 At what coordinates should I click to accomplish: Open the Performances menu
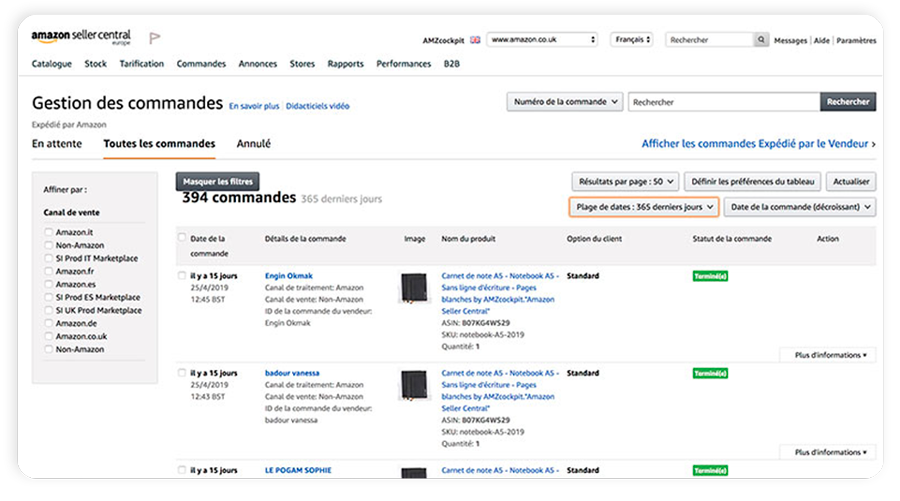(404, 64)
